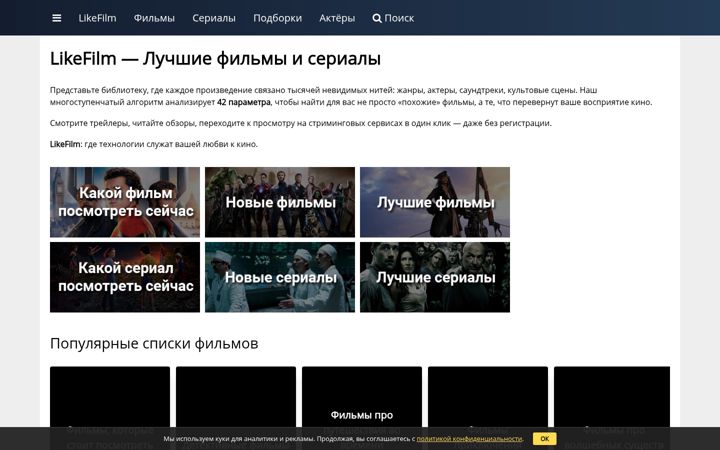Open the Актёры menu item
The image size is (720, 450).
click(337, 18)
